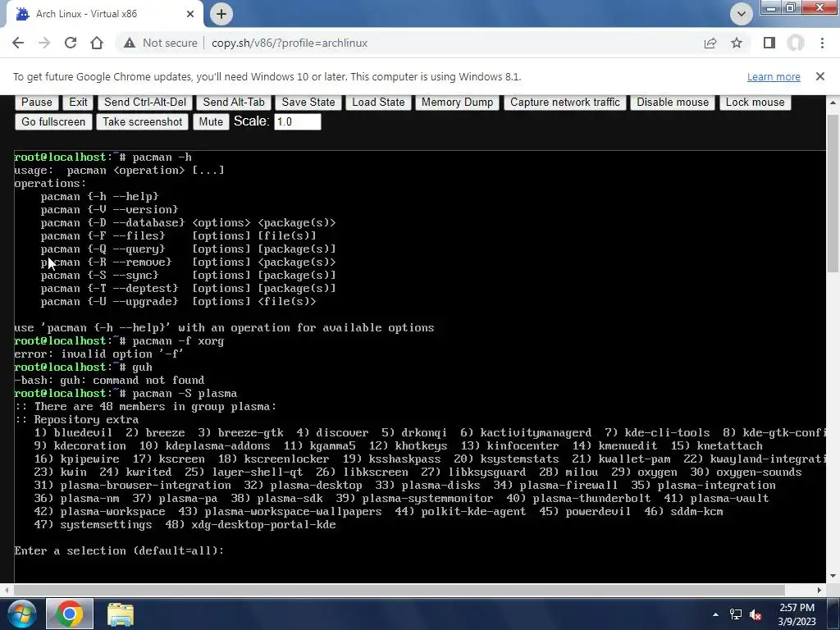Click the Go fullscreen button

pyautogui.click(x=53, y=122)
